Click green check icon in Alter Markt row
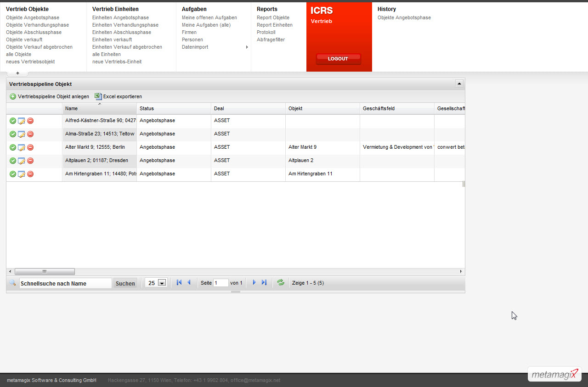This screenshot has height=387, width=588. [x=13, y=147]
